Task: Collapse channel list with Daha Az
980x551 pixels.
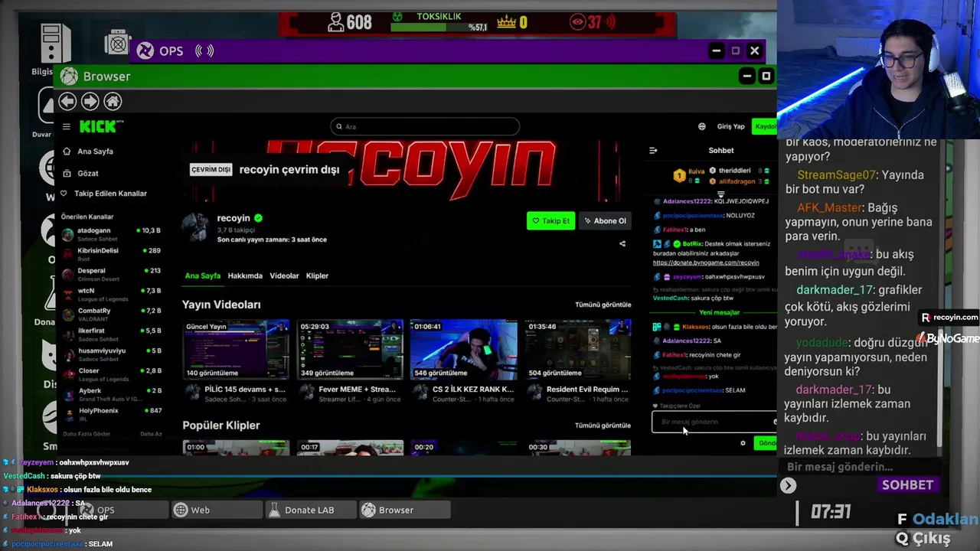Action: 151,434
